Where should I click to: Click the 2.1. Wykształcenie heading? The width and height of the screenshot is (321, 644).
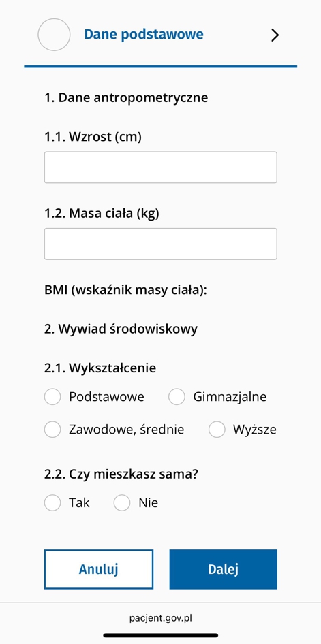(100, 368)
